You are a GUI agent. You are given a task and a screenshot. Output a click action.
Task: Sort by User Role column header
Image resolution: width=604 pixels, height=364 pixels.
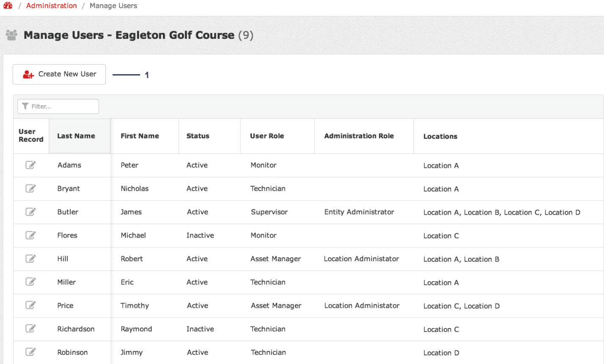click(x=267, y=136)
